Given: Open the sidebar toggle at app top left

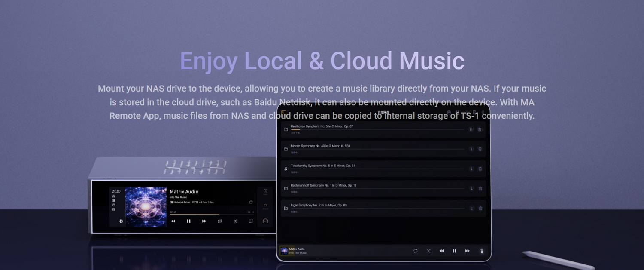Looking at the screenshot, I should pyautogui.click(x=284, y=112).
